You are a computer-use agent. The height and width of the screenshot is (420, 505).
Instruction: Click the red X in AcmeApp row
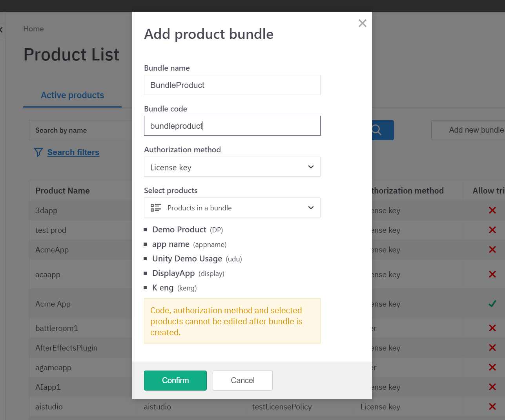492,250
